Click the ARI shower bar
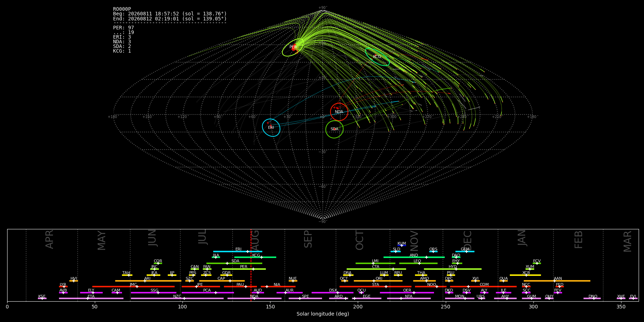Viewport: 644px width, 322px height. pyautogui.click(x=148, y=281)
